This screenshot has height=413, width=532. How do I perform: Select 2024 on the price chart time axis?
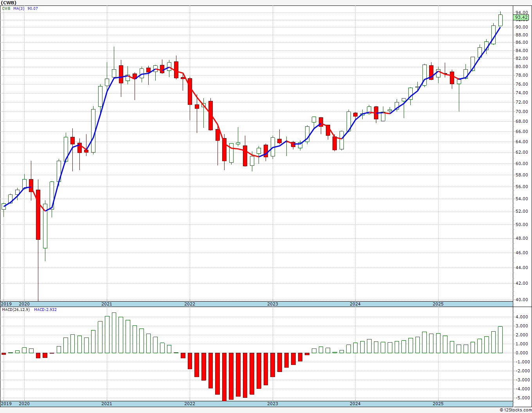coord(355,304)
